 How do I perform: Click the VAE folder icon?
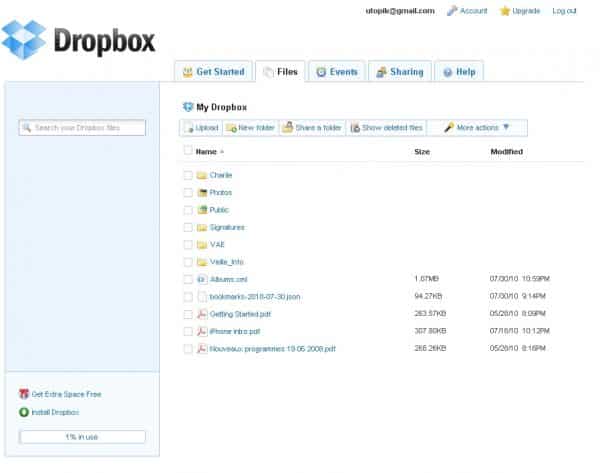[202, 245]
